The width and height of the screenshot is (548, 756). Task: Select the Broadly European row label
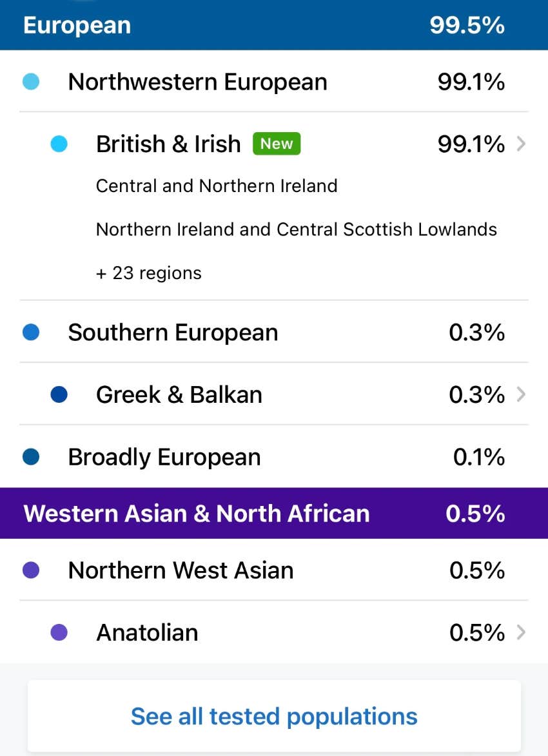[x=164, y=457]
